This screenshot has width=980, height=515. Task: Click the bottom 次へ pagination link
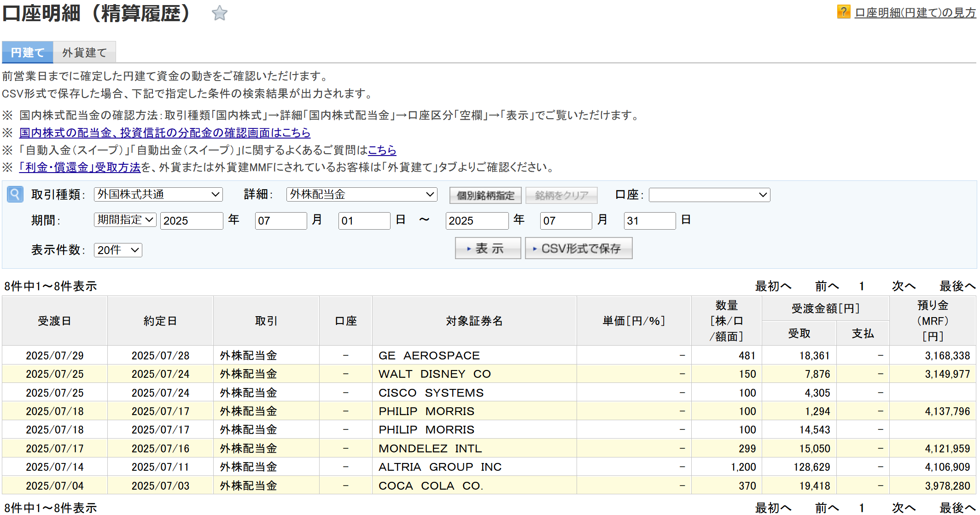tap(904, 508)
